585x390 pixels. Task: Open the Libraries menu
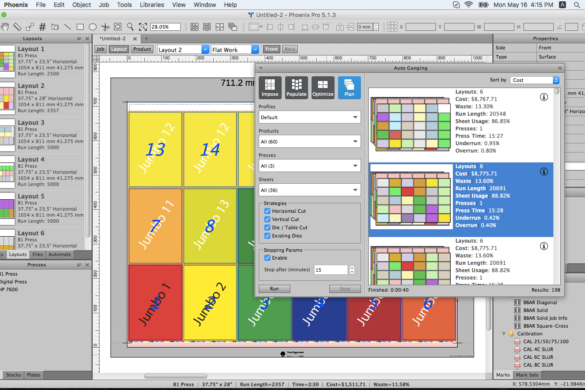pos(151,5)
